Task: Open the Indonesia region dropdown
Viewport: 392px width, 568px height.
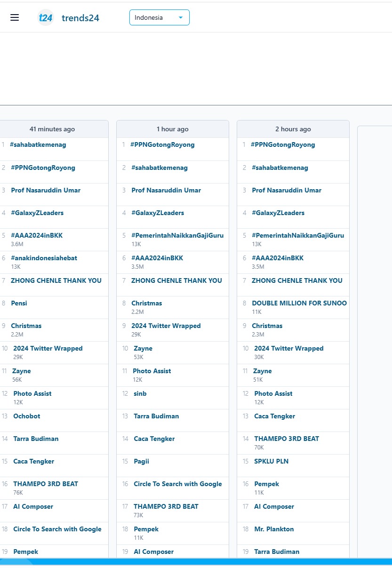Action: click(159, 17)
